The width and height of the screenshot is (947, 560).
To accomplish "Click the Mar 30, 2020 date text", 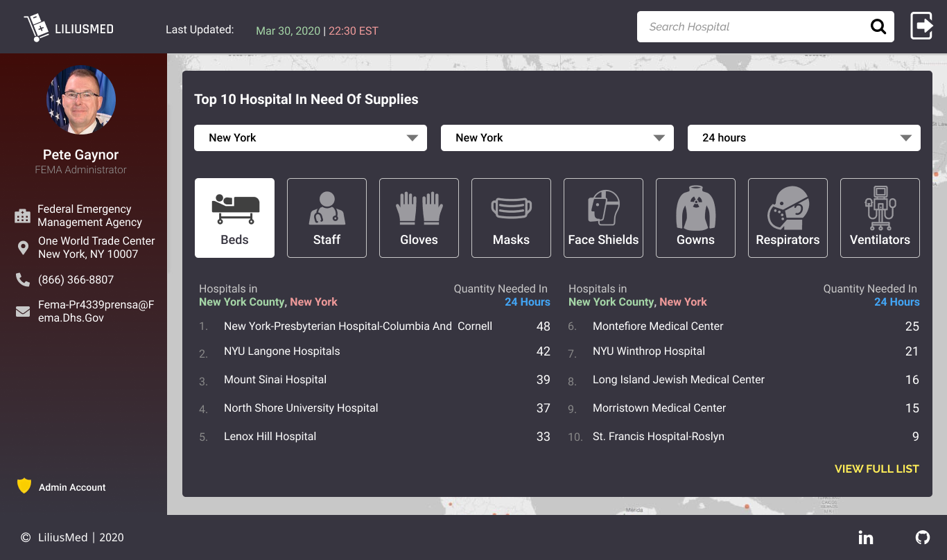I will (x=288, y=30).
